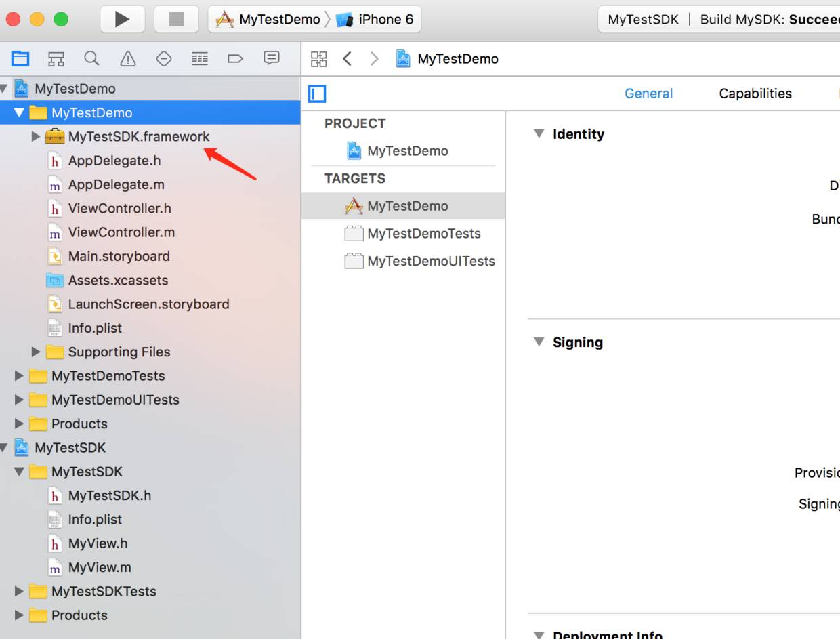Open the Debug navigator icon
The image size is (840, 639).
(199, 59)
